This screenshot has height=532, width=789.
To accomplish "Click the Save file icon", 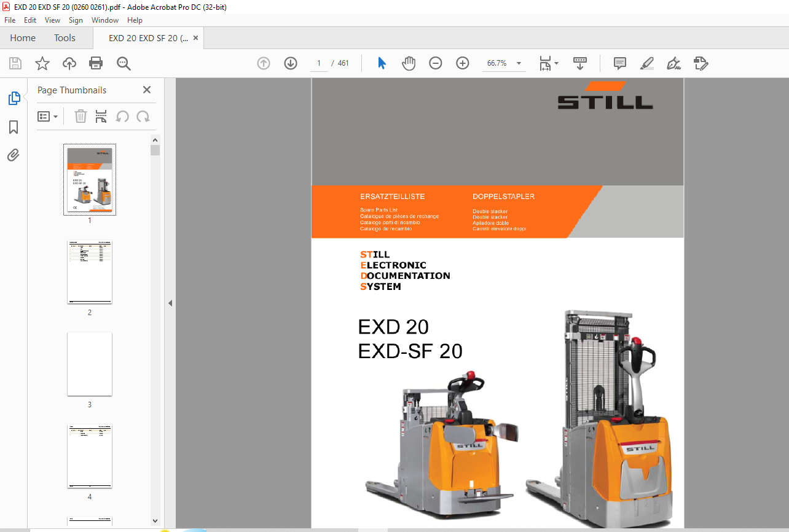I will pos(15,63).
